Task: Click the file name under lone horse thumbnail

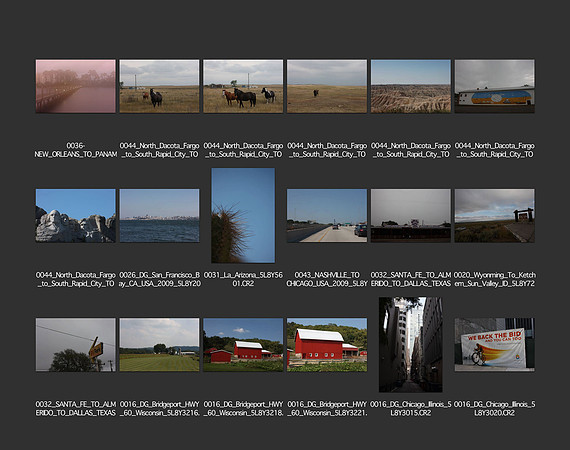Action: tap(327, 150)
